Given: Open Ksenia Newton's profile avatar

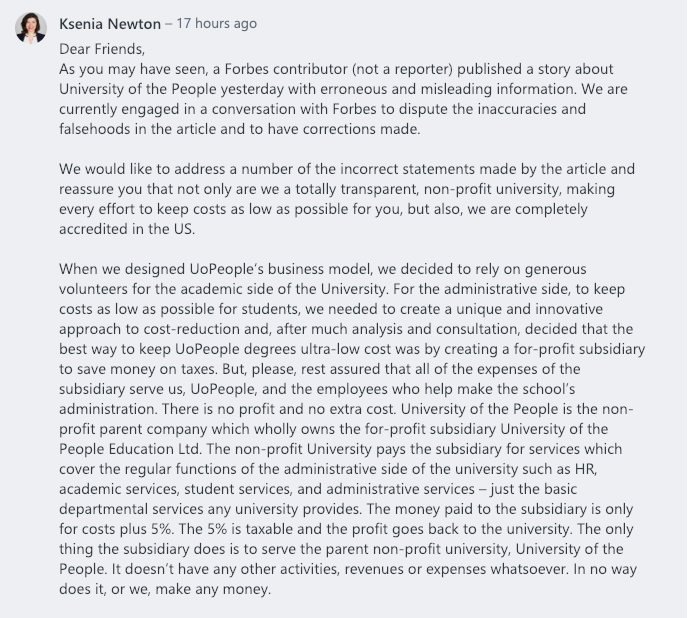Looking at the screenshot, I should (x=31, y=28).
